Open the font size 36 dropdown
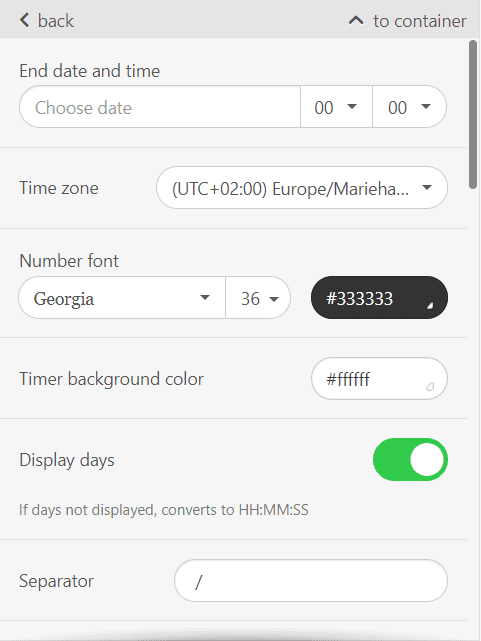Image resolution: width=481 pixels, height=641 pixels. pyautogui.click(x=258, y=298)
